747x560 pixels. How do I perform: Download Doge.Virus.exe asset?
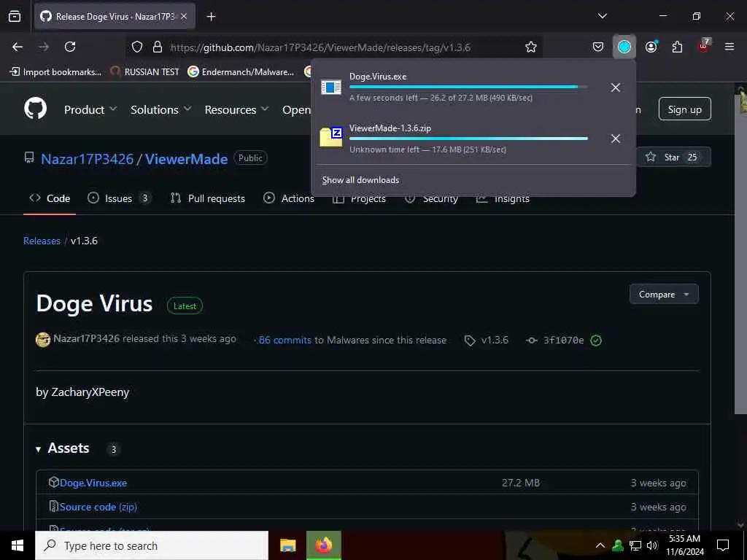[x=93, y=483]
